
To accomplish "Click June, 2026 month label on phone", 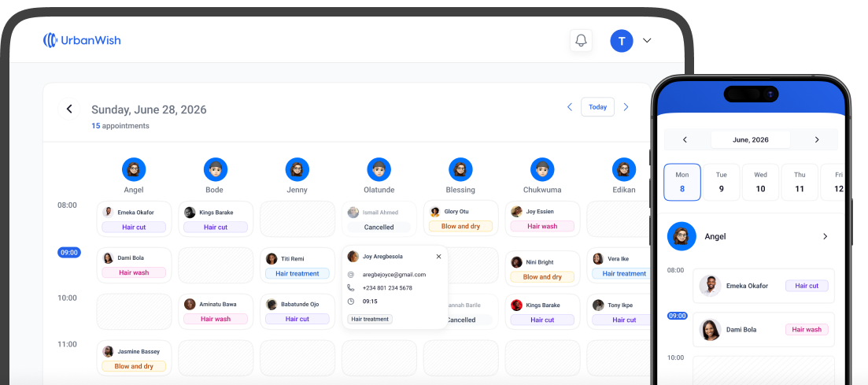I will click(x=751, y=139).
